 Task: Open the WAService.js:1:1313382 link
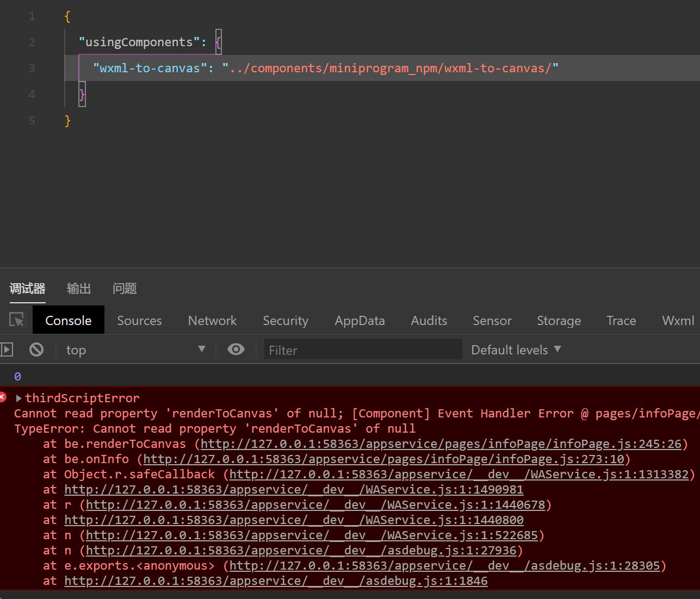pyautogui.click(x=459, y=475)
